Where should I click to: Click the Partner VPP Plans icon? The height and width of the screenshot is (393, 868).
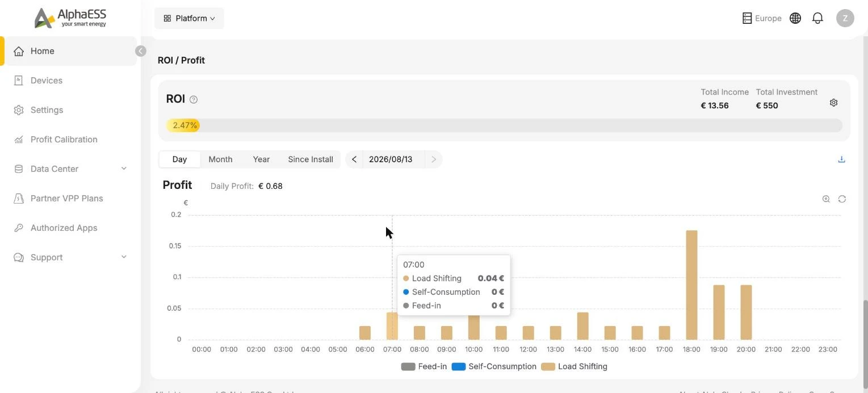point(19,198)
